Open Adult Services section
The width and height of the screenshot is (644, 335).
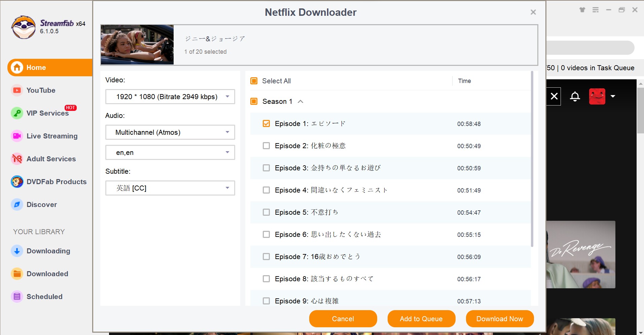[x=51, y=159]
